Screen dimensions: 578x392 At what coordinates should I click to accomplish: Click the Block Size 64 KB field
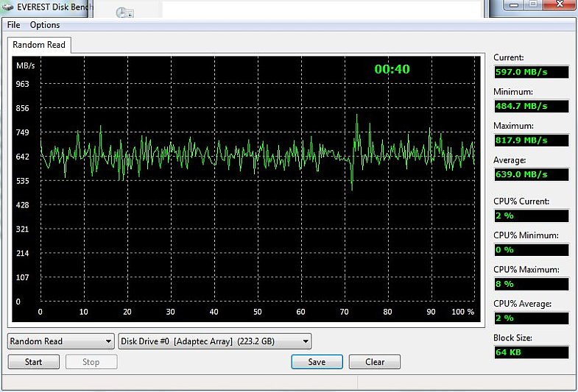pos(532,352)
